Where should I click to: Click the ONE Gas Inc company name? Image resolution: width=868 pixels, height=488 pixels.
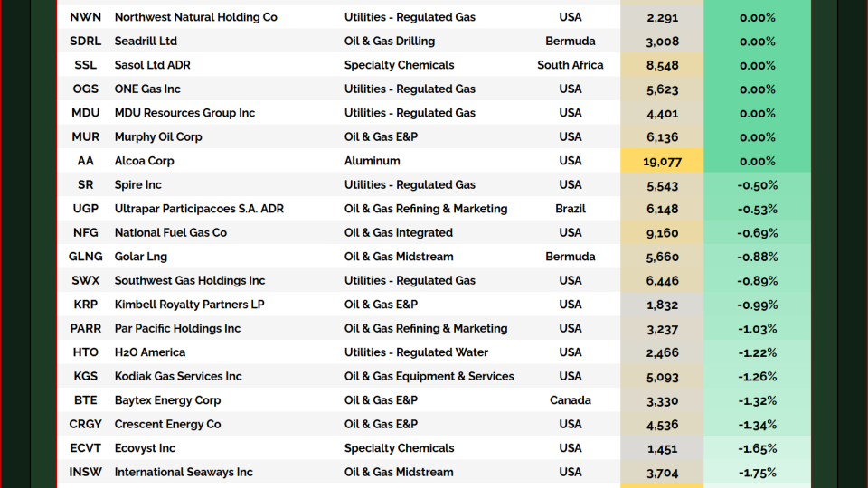[147, 89]
